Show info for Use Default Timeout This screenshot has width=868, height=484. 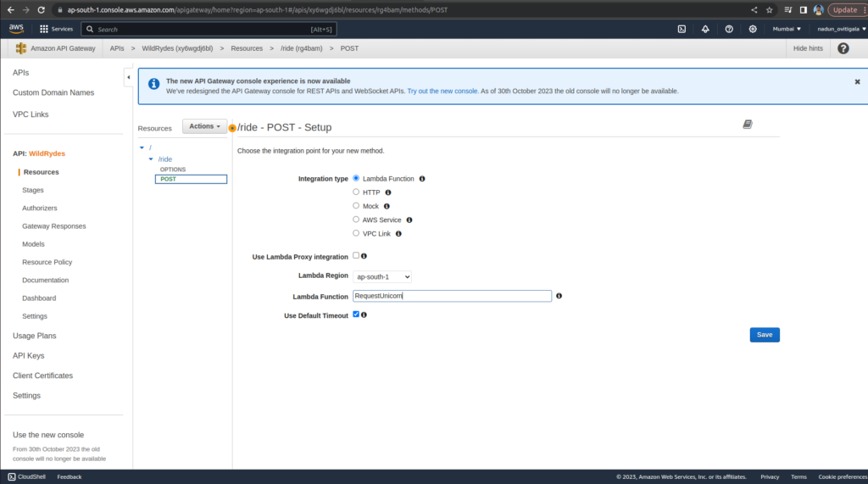[x=364, y=314]
